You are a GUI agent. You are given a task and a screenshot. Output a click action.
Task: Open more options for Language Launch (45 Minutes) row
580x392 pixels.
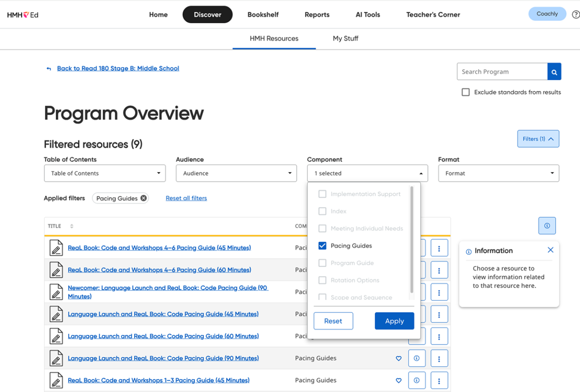coord(439,314)
